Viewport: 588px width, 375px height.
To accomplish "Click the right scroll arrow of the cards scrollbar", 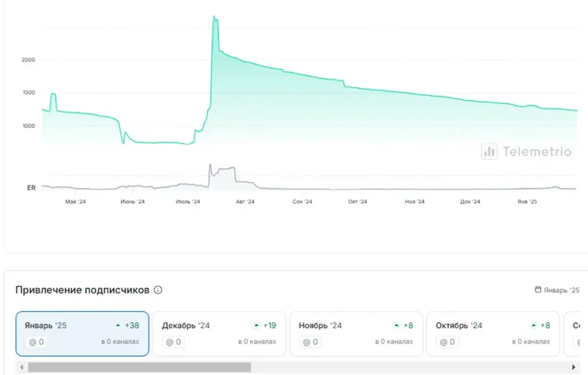I will coord(574,367).
